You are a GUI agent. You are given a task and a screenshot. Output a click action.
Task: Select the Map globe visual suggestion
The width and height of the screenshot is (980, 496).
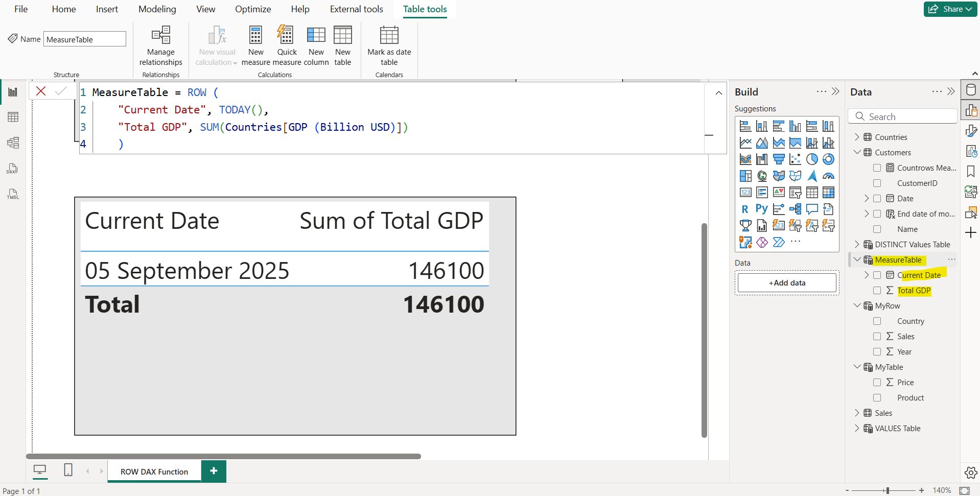(762, 176)
